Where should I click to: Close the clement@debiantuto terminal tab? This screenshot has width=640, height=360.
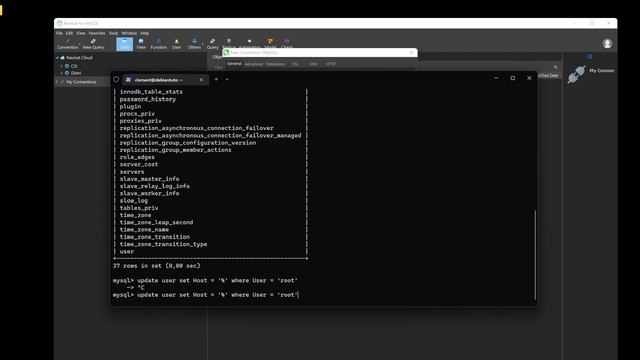[201, 80]
